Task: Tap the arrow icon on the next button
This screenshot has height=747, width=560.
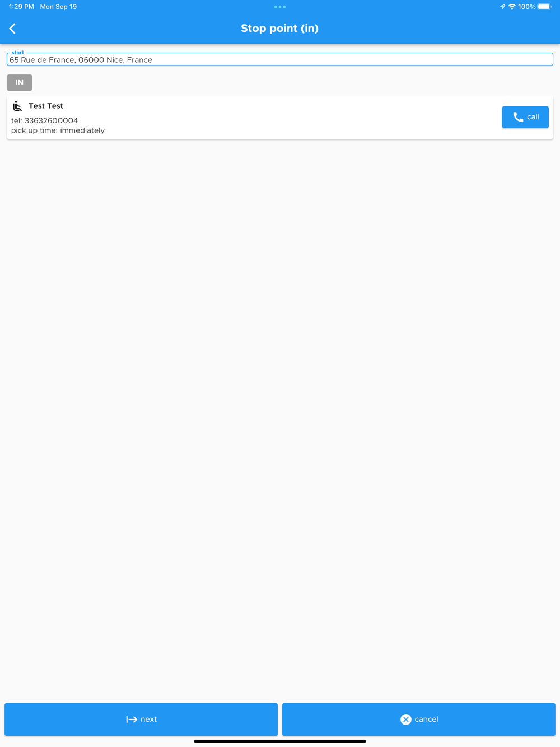Action: [132, 720]
